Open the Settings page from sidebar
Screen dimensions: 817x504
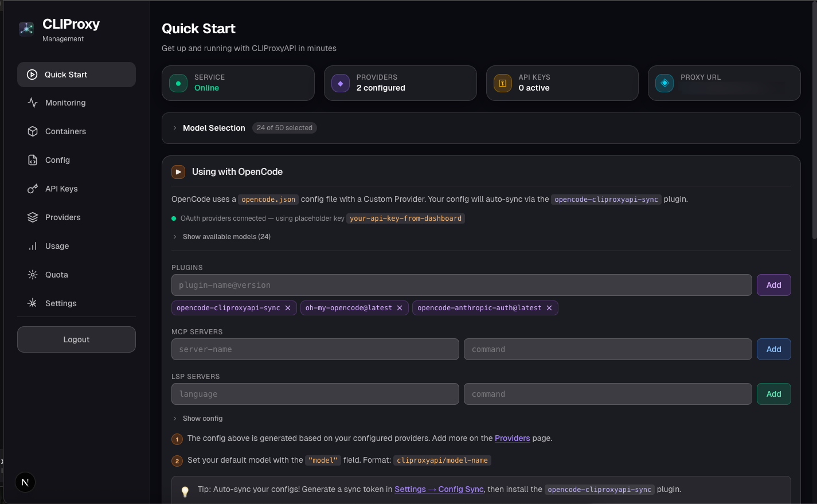coord(76,303)
